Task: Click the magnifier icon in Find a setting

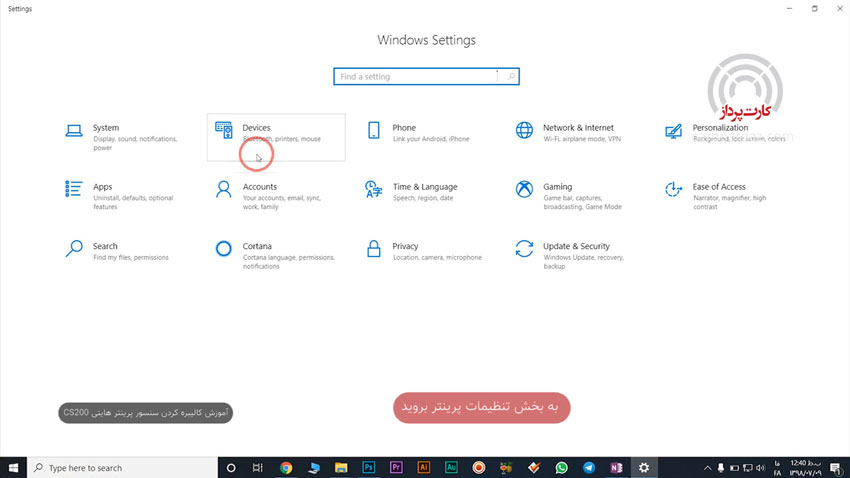Action: [511, 76]
